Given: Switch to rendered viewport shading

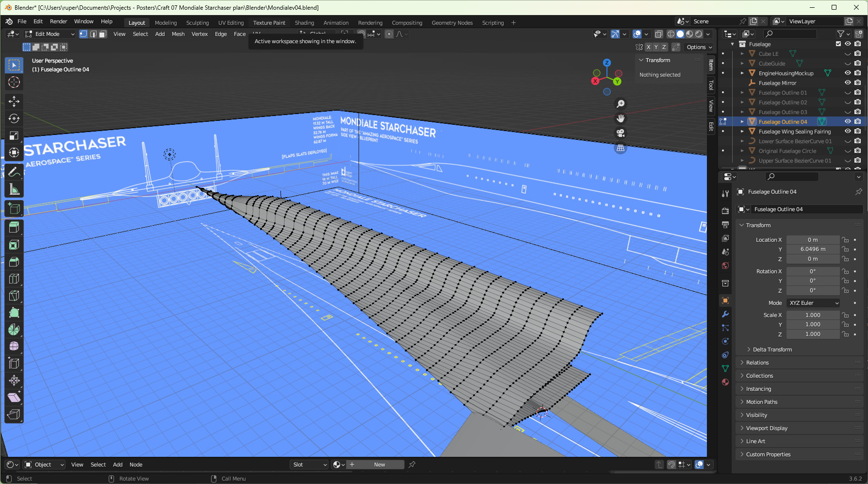Looking at the screenshot, I should 699,34.
